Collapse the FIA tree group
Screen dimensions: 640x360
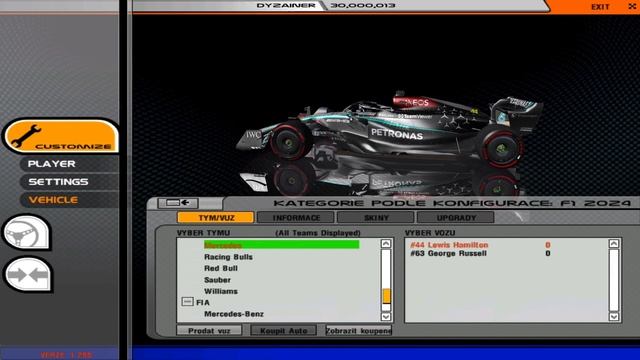[187, 302]
